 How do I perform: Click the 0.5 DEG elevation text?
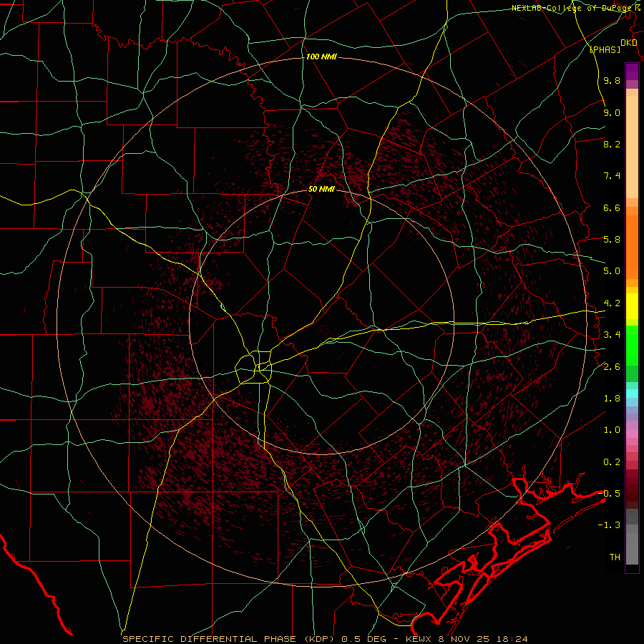coord(364,639)
